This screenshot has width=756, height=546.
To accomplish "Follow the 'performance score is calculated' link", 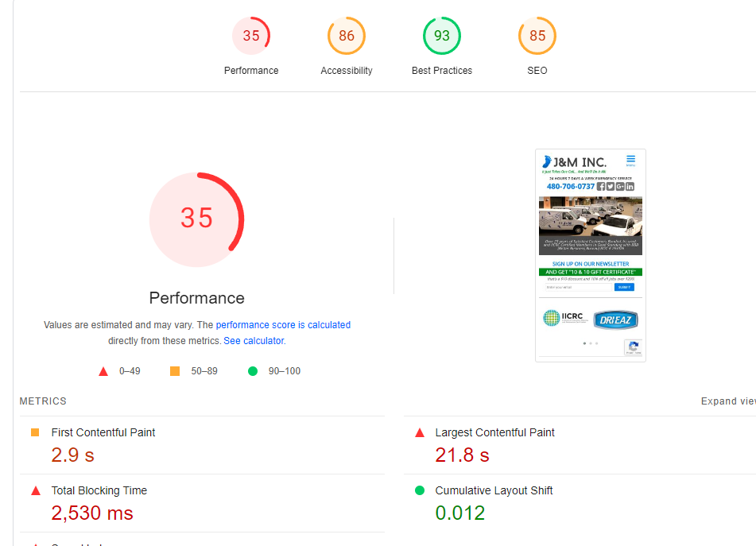I will pyautogui.click(x=283, y=325).
